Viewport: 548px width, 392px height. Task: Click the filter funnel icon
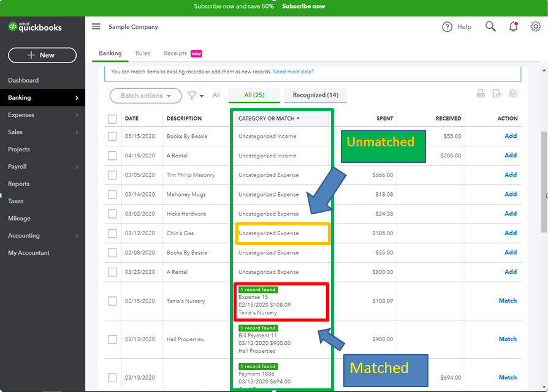192,96
